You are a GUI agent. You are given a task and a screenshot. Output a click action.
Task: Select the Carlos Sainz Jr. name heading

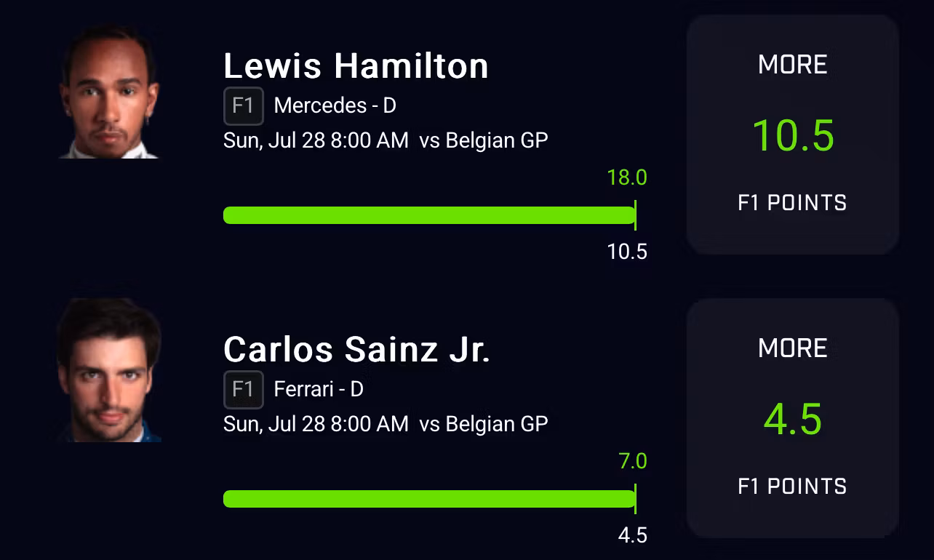356,350
